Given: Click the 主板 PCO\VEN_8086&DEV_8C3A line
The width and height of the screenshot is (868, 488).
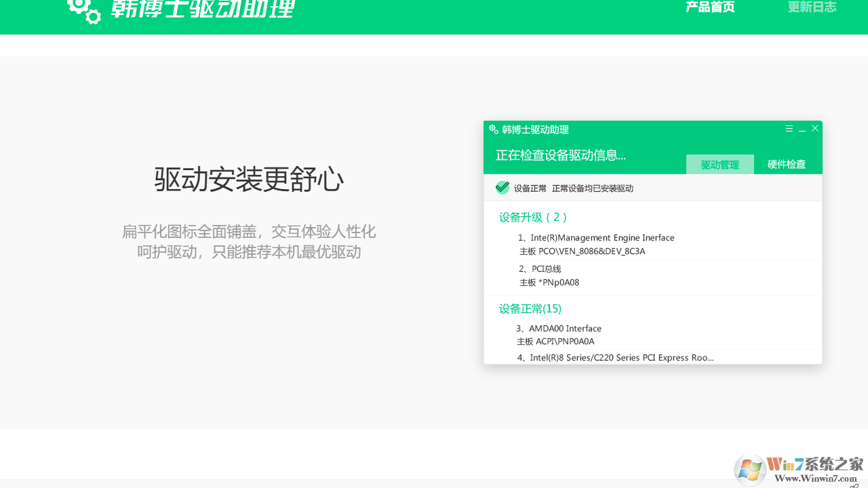Looking at the screenshot, I should [583, 251].
